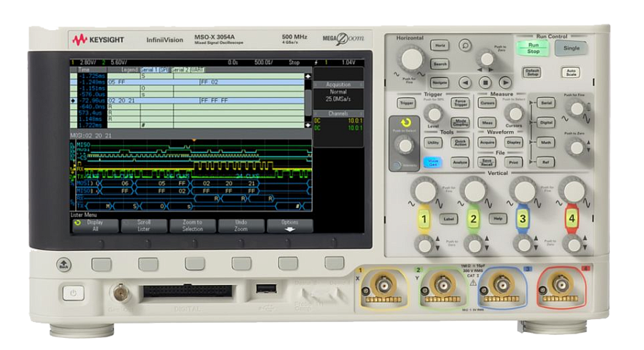The image size is (644, 350).
Task: Toggle channel 1 yellow key
Action: click(424, 219)
